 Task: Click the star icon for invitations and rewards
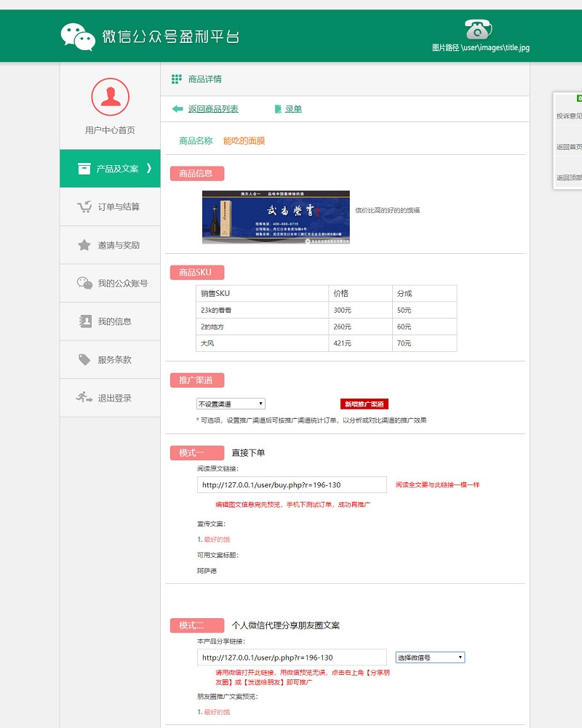[84, 245]
